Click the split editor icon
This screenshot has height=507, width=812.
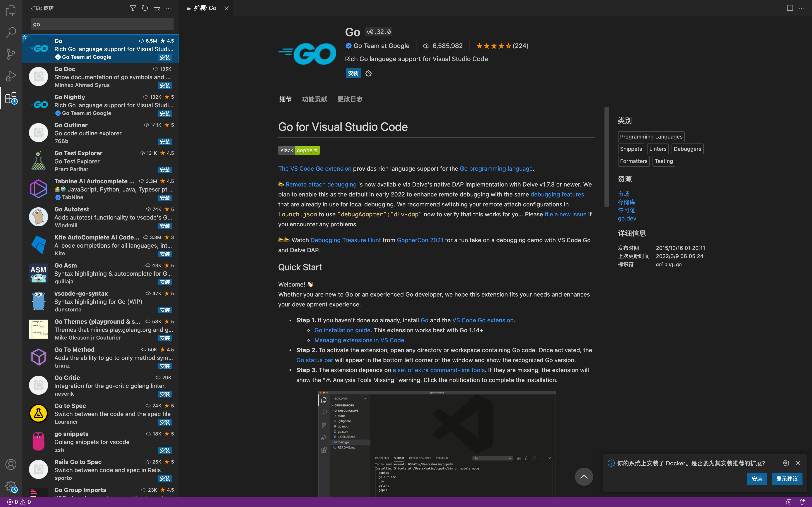click(790, 8)
